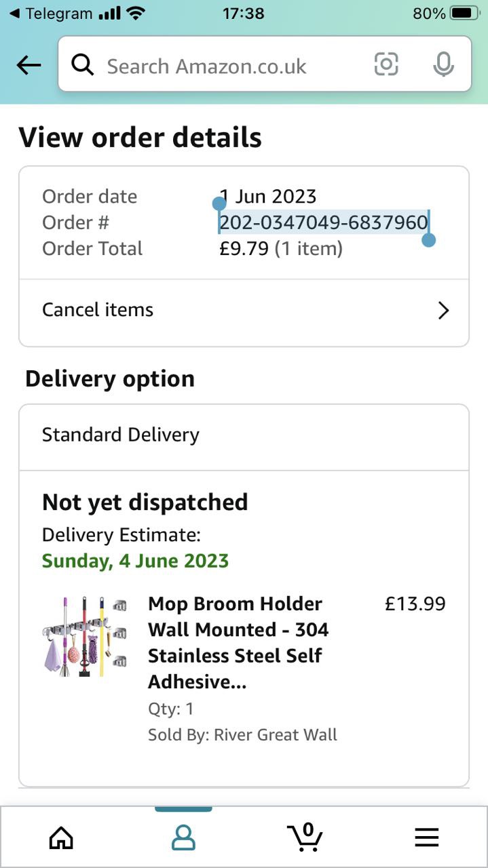Tap the left text selection handle

(x=219, y=203)
